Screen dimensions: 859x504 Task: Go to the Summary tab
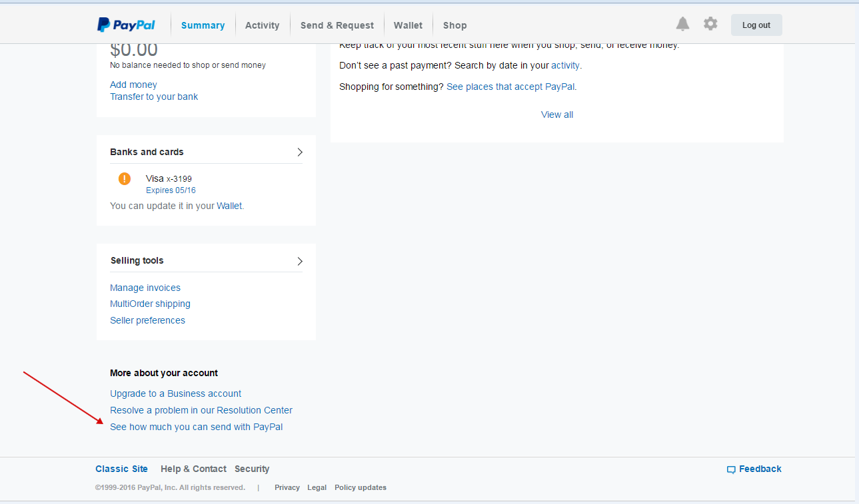pyautogui.click(x=203, y=25)
